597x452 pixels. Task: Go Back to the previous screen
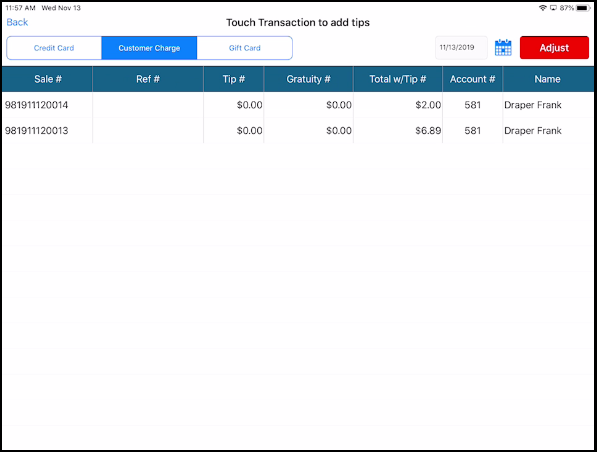17,22
